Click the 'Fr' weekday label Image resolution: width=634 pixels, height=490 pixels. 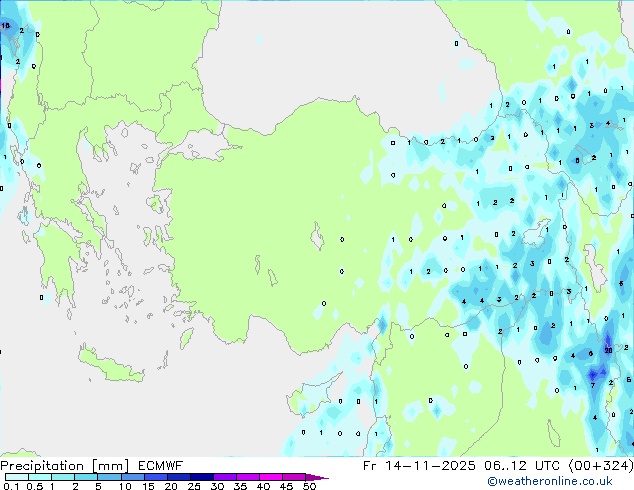pyautogui.click(x=370, y=466)
